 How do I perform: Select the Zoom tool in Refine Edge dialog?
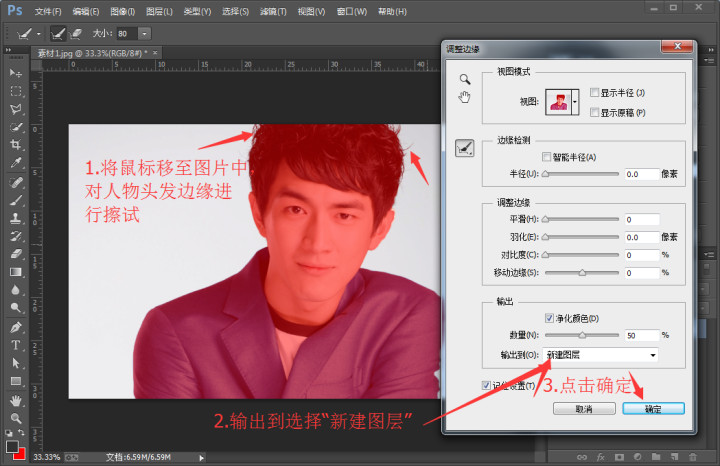pyautogui.click(x=464, y=78)
